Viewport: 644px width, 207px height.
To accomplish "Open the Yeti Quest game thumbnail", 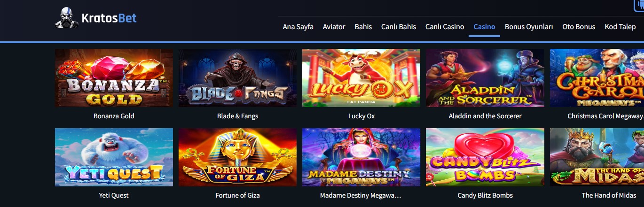I will pyautogui.click(x=114, y=157).
